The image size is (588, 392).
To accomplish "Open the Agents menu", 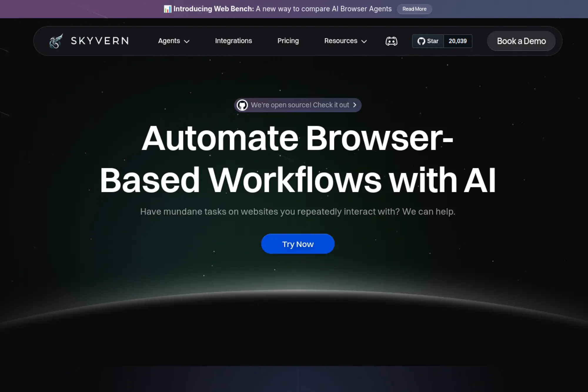I will pos(169,41).
